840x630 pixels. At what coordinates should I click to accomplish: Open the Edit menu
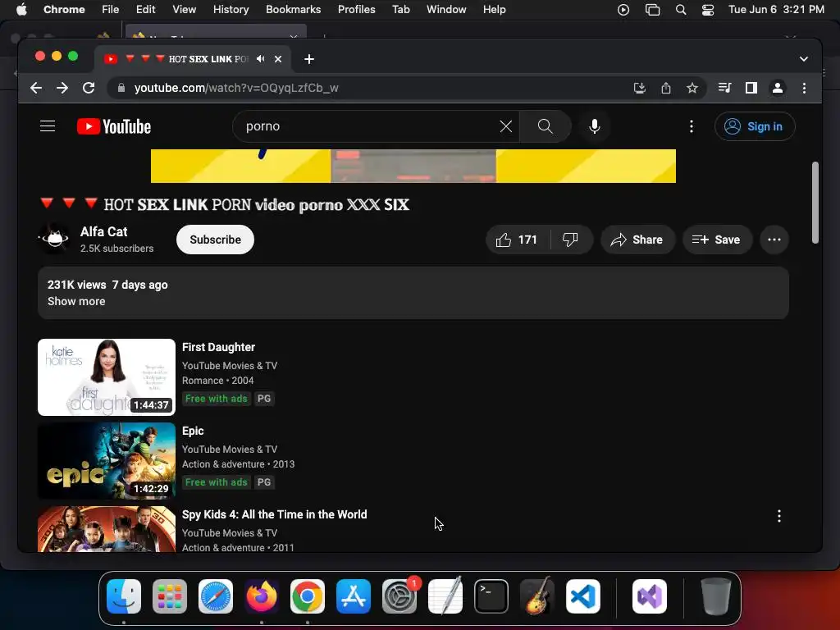(145, 10)
